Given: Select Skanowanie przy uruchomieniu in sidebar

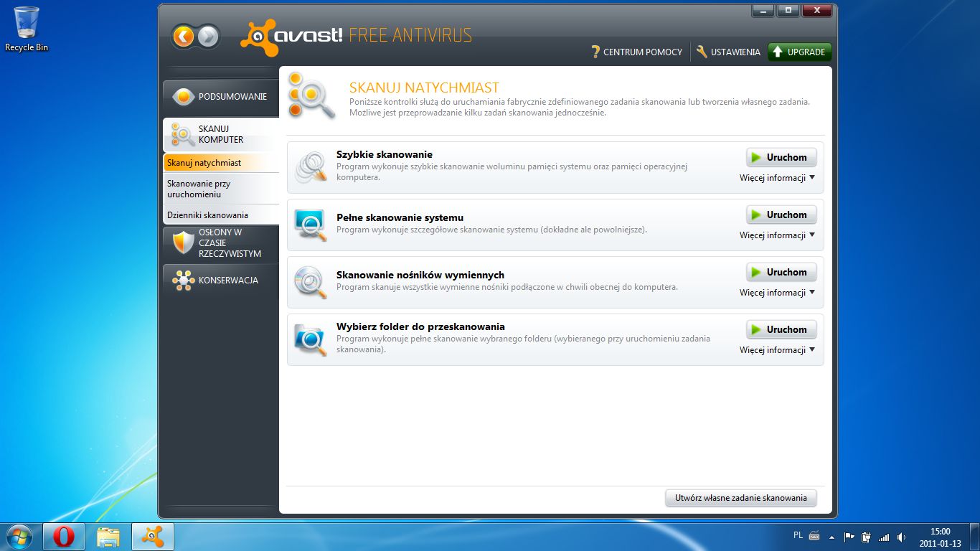Looking at the screenshot, I should pos(221,189).
